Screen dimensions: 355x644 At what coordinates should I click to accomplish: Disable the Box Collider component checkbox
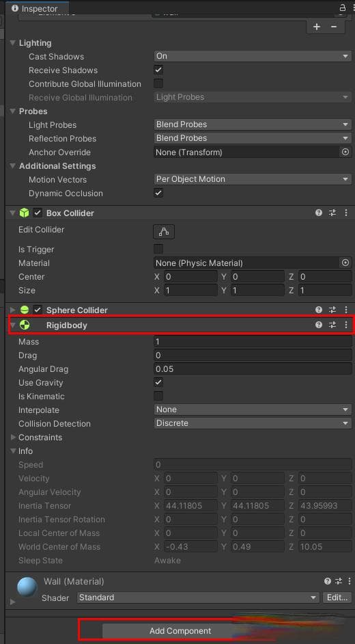(38, 213)
